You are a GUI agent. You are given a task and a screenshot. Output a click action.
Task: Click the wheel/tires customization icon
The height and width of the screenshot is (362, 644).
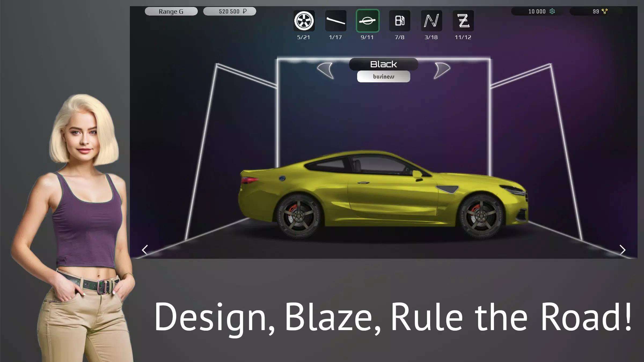303,21
